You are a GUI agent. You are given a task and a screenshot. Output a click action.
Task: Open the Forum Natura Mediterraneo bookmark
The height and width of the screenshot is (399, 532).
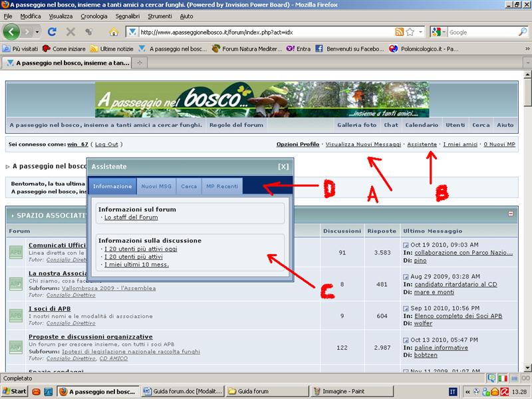point(247,49)
